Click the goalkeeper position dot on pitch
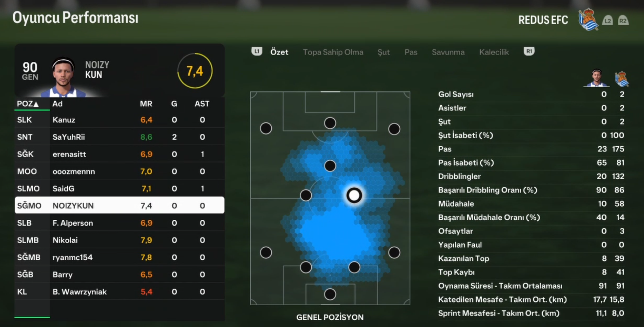Viewport: 644px width, 327px height. 330,294
